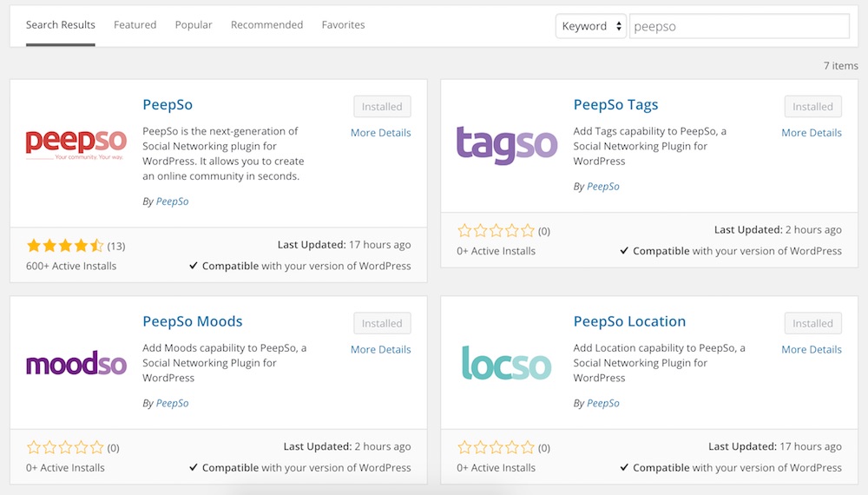Click 'Add Location capability' description text
Screen dimensions: 868x495
point(660,363)
